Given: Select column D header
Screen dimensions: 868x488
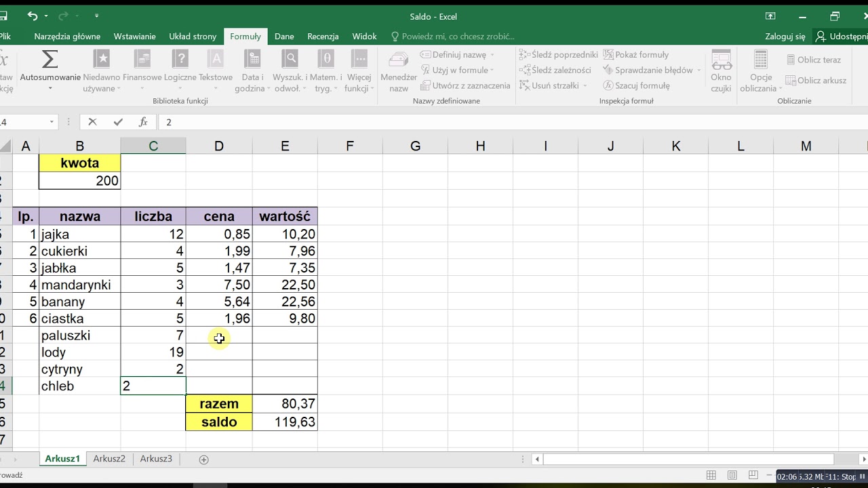Looking at the screenshot, I should coord(219,146).
